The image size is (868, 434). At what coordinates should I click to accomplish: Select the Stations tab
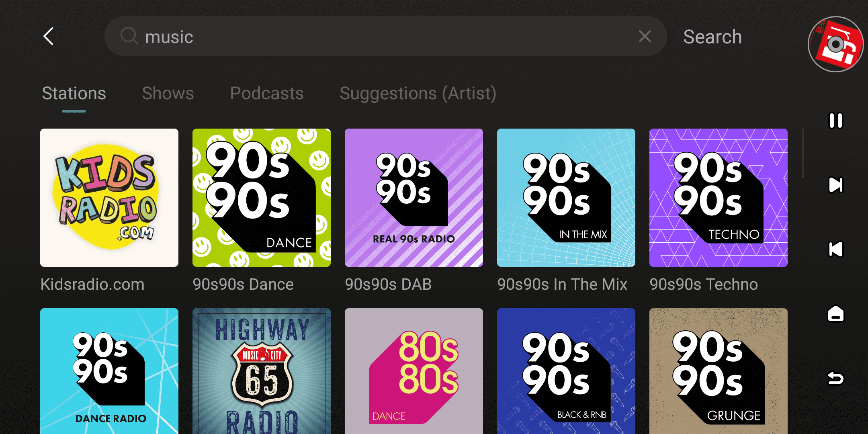coord(74,94)
